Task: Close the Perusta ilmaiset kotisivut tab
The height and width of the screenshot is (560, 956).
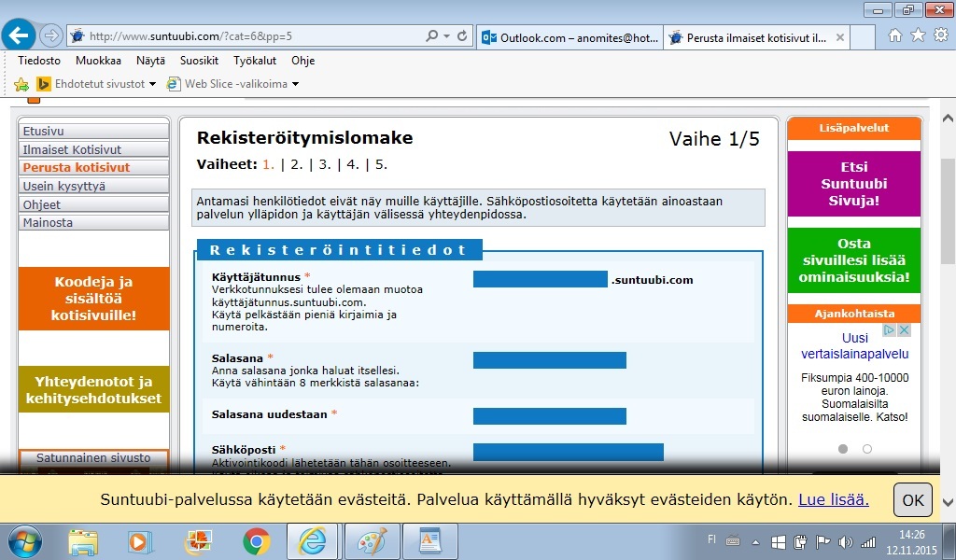Action: pos(840,37)
